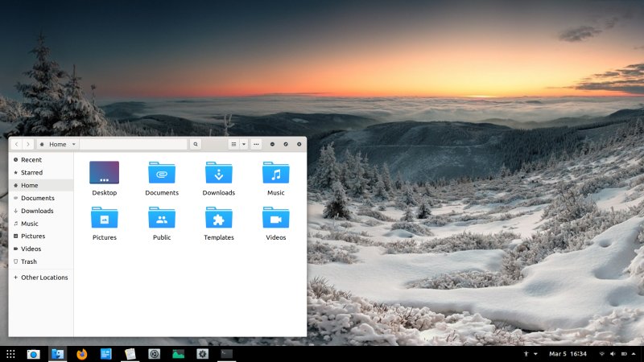Viewport: 644px width, 362px height.
Task: Go to Trash in the sidebar
Action: [29, 261]
